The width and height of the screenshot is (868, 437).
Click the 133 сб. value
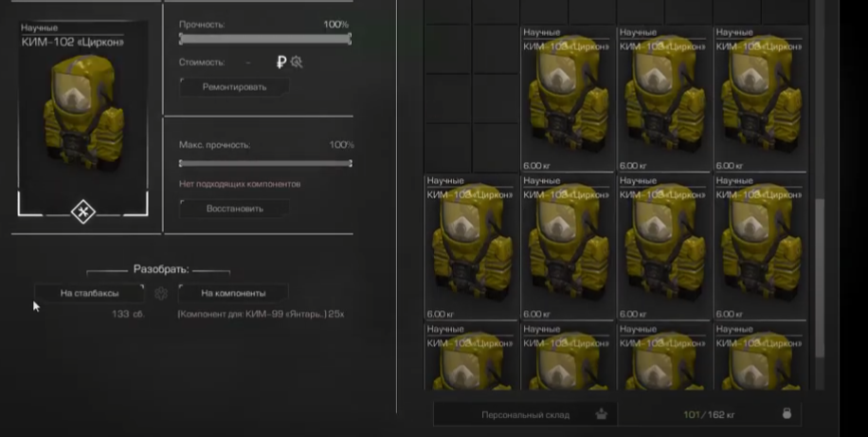coord(128,314)
